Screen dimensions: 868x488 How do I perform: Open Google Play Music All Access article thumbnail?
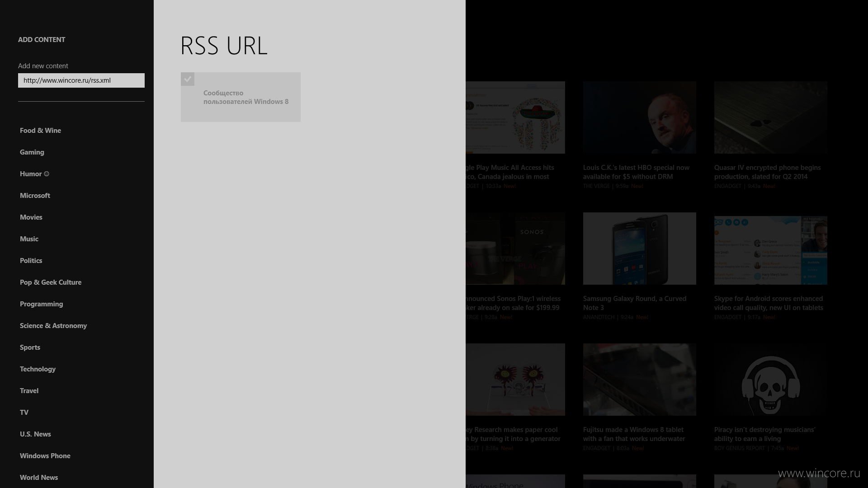click(x=515, y=117)
